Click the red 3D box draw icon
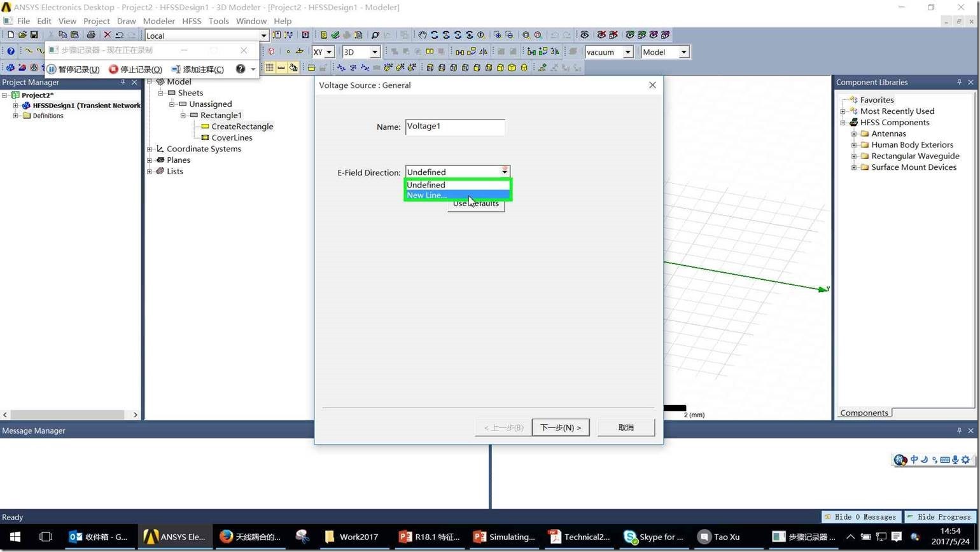The image size is (980, 552). 272,52
